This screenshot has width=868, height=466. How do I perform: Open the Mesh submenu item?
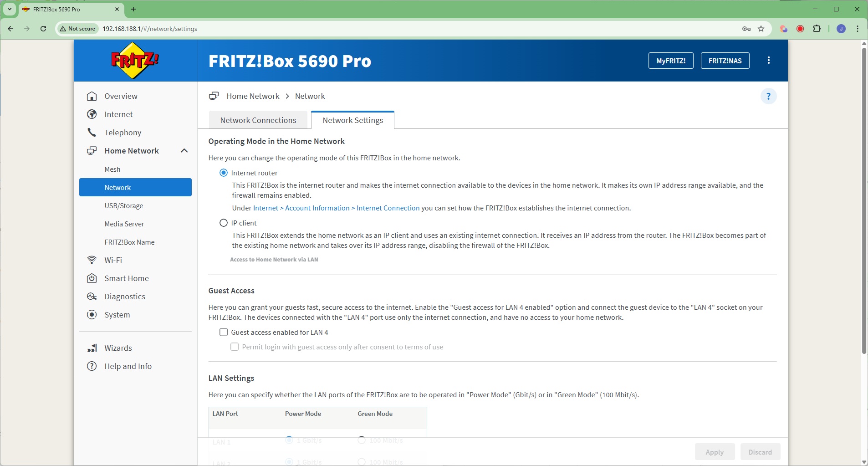(112, 169)
